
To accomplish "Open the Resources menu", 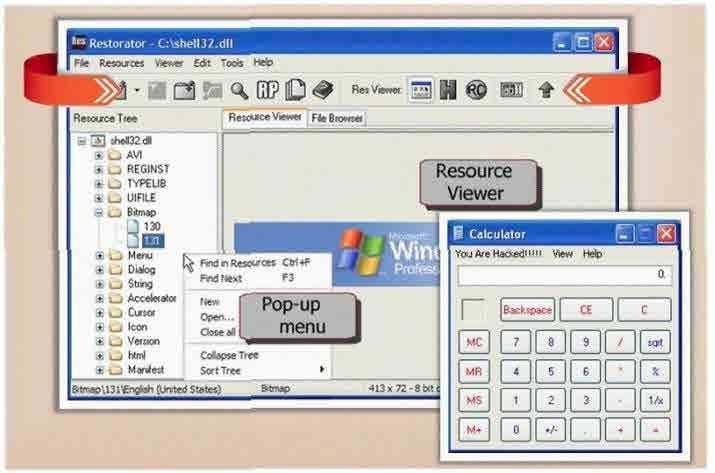I will click(x=122, y=63).
